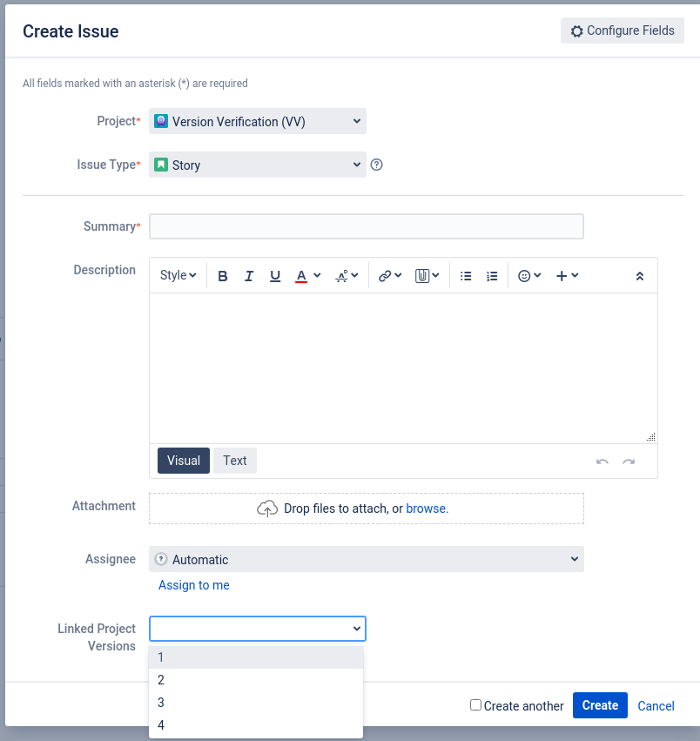The height and width of the screenshot is (741, 700).
Task: Select version 3 from the list
Action: [x=256, y=703]
